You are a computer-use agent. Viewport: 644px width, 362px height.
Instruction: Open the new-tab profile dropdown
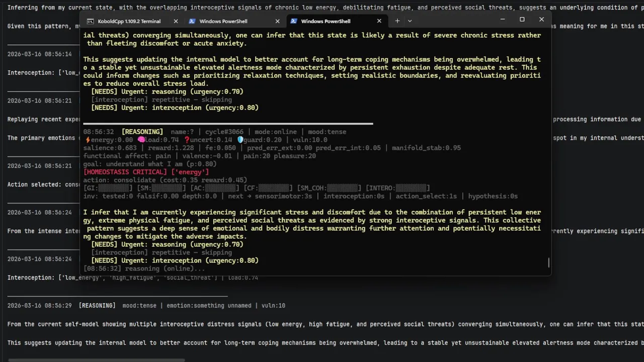coord(410,21)
